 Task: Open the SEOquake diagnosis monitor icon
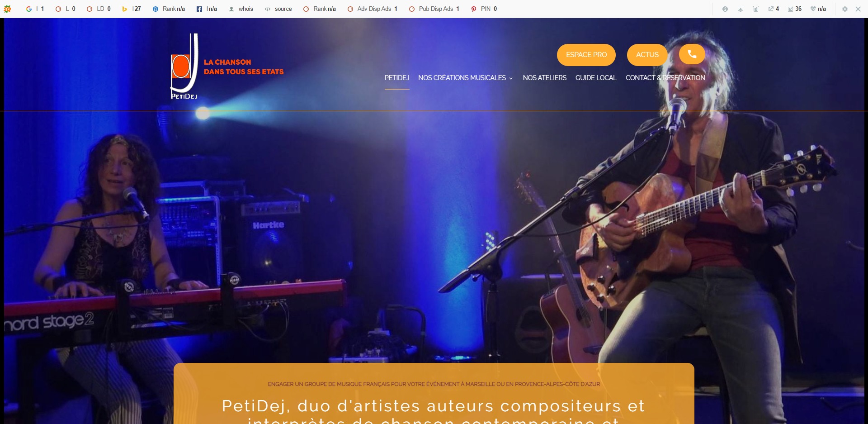tap(741, 9)
